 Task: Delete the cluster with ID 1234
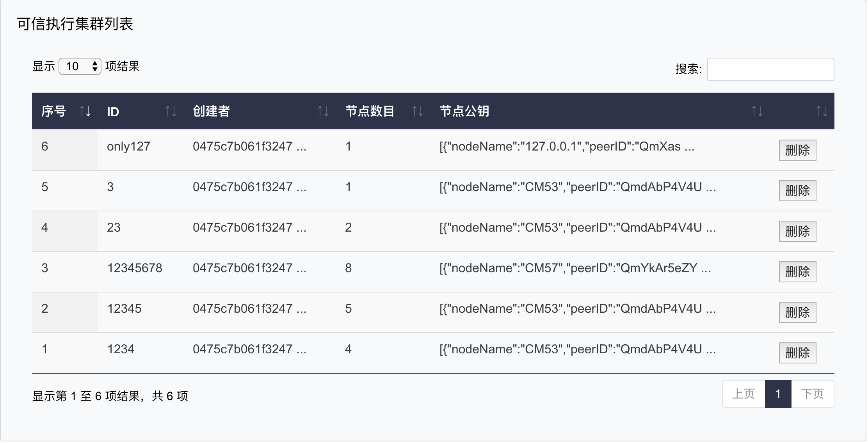[797, 353]
